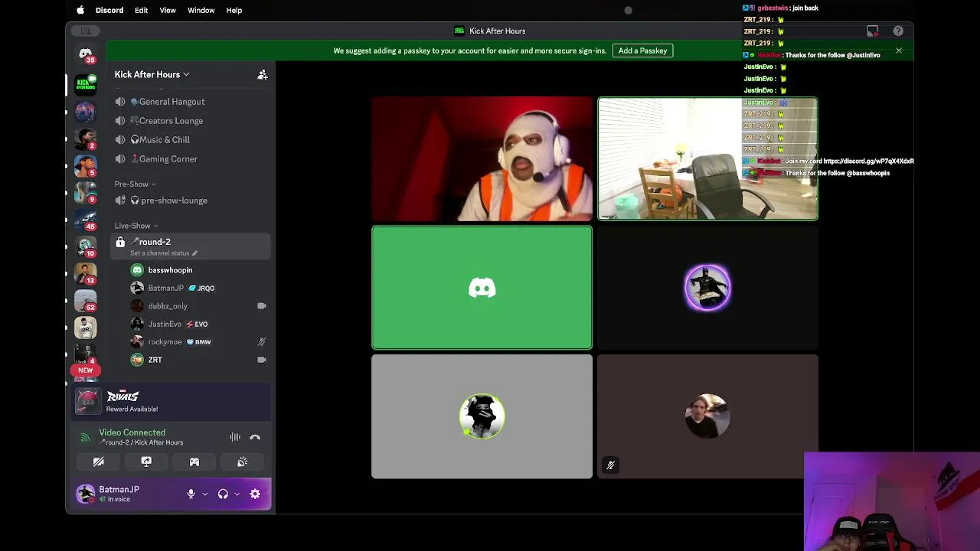Screen dimensions: 980x551
Task: Select the Kick After Hours server icon
Action: point(85,84)
